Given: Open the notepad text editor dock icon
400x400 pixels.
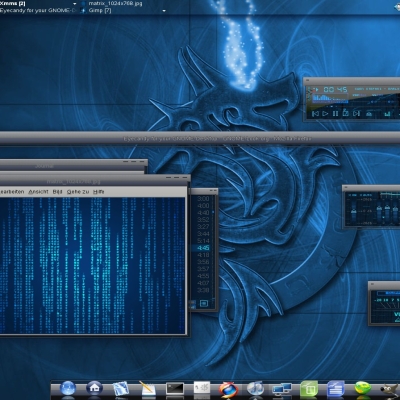Looking at the screenshot, I should click(x=147, y=389).
